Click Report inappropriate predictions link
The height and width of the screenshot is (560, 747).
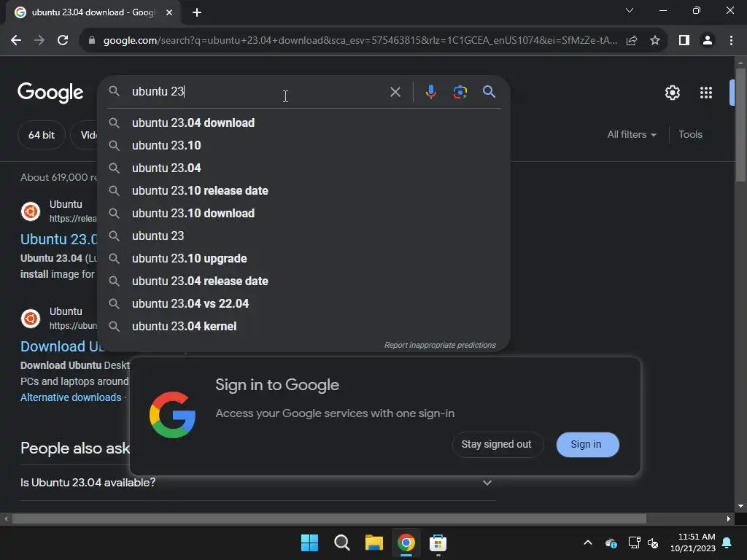pos(440,345)
